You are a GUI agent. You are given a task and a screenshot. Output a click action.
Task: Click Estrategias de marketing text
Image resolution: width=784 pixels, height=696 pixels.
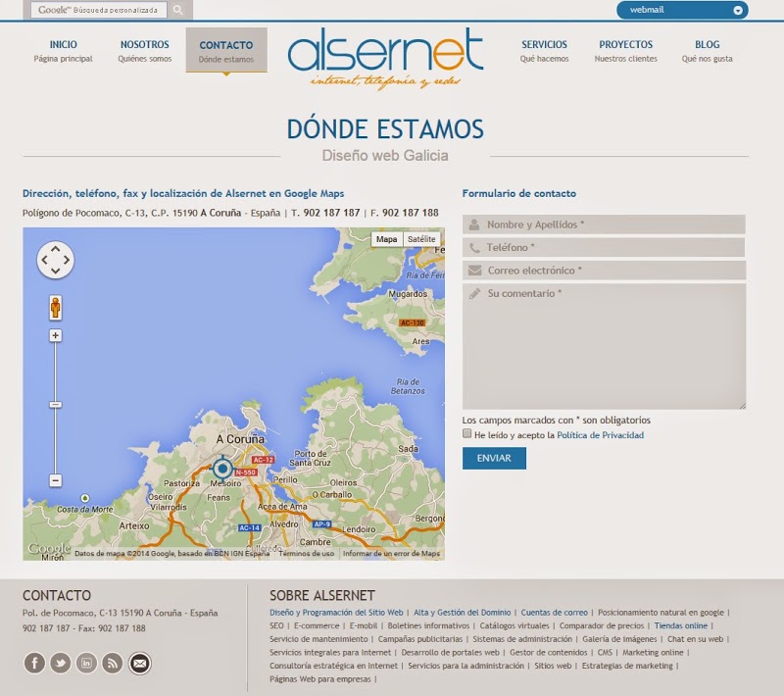click(627, 666)
